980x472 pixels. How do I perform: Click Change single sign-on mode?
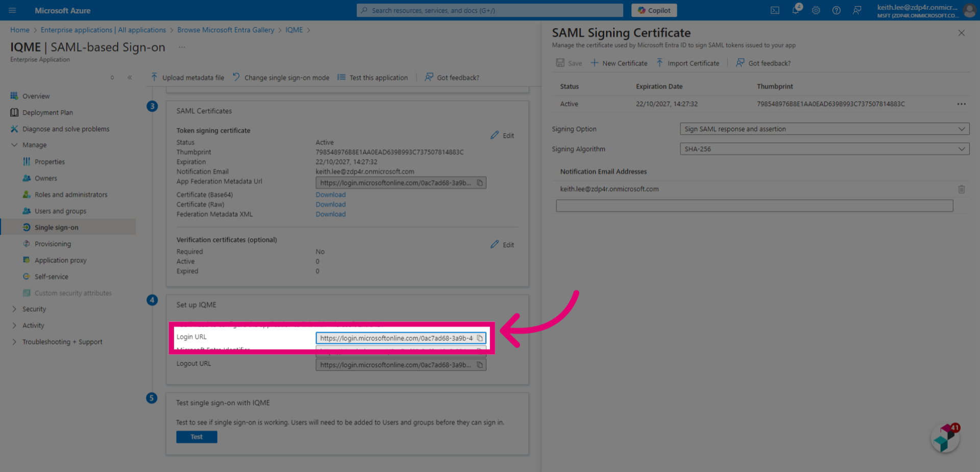coord(281,78)
